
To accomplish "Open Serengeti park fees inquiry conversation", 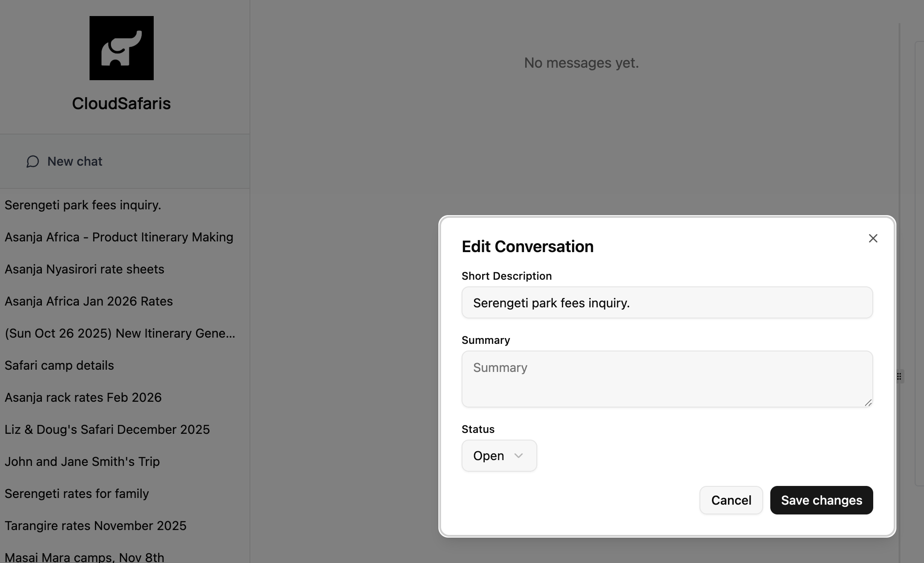I will click(x=83, y=205).
